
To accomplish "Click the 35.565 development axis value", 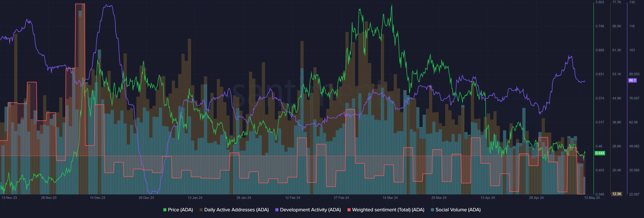I will [x=634, y=170].
